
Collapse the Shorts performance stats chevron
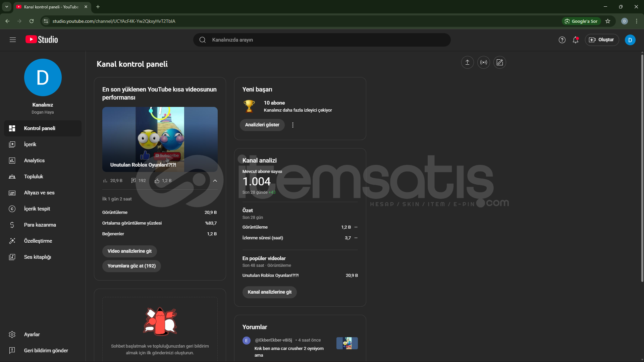point(215,181)
